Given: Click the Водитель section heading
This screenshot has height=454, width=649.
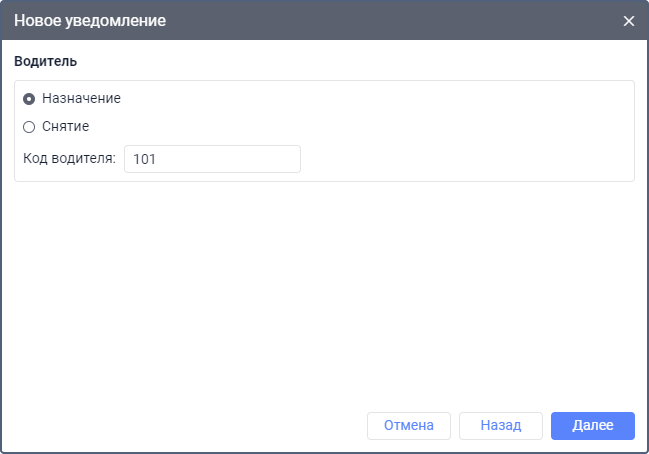Looking at the screenshot, I should [x=46, y=61].
